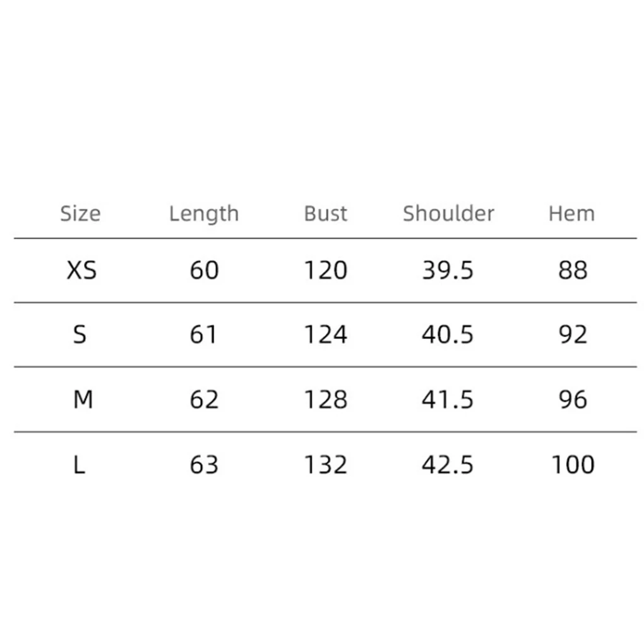This screenshot has height=644, width=644.
Task: Choose the M size row label
Action: [83, 400]
